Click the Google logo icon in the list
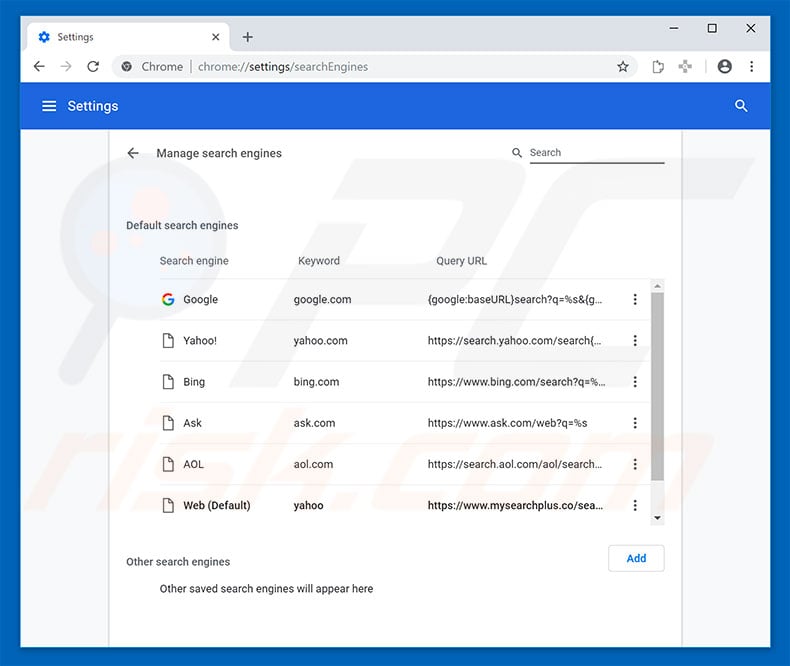 click(x=168, y=299)
